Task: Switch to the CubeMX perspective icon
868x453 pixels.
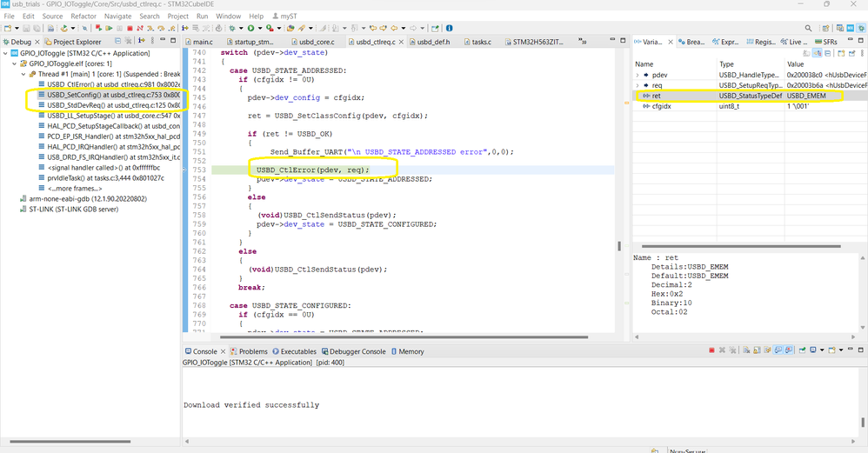Action: (851, 28)
